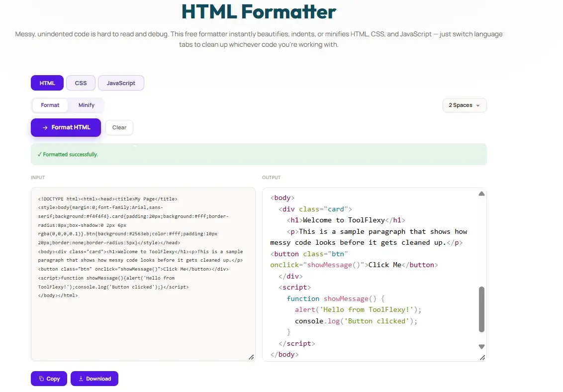Click the OUTPUT label
563x392 pixels.
pyautogui.click(x=271, y=178)
